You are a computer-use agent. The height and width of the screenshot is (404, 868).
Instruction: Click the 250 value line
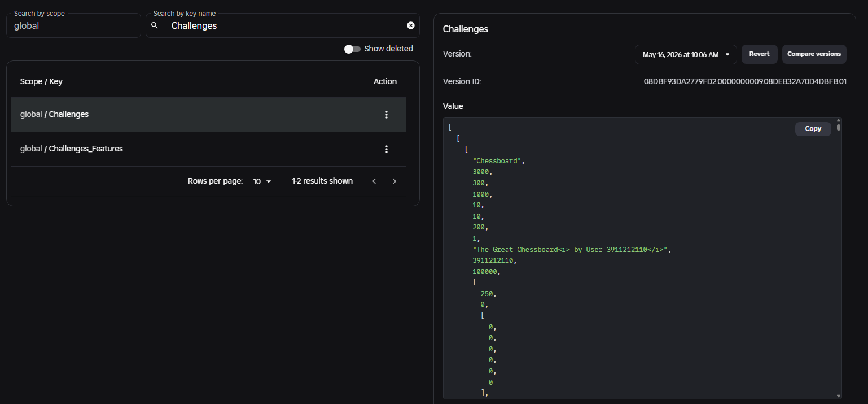click(488, 294)
